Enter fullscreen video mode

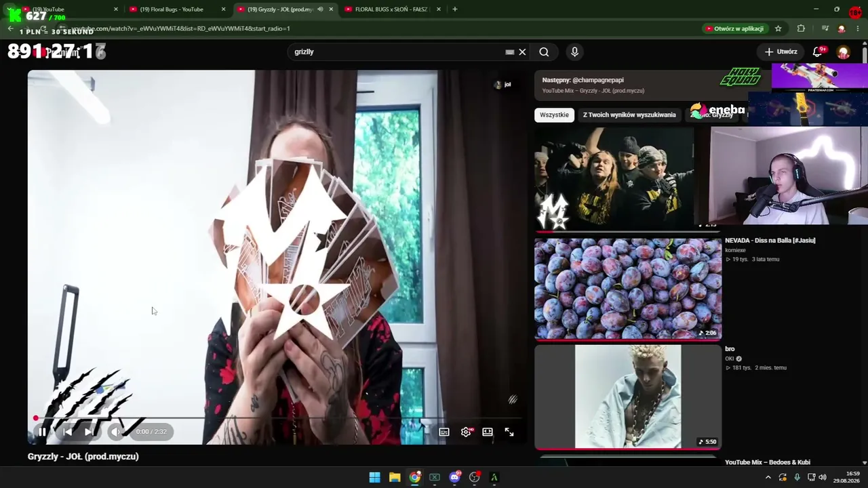click(x=509, y=432)
